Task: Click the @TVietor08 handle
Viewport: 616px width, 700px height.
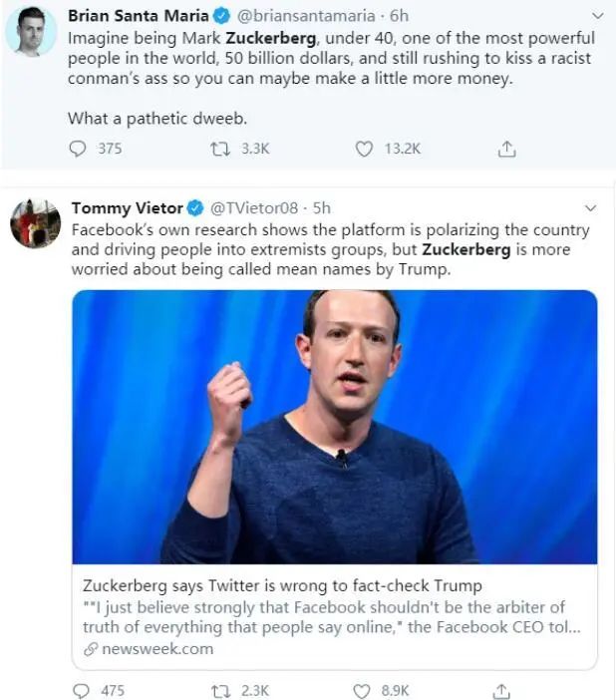Action: pyautogui.click(x=253, y=208)
